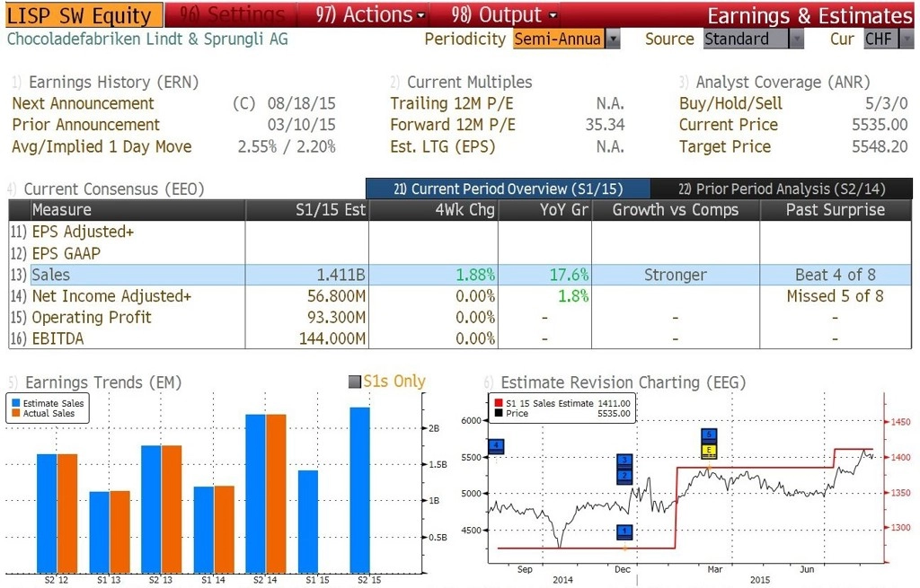Viewport: 920px width, 588px height.
Task: Click the LISP SW Equity ticker field
Action: 84,15
